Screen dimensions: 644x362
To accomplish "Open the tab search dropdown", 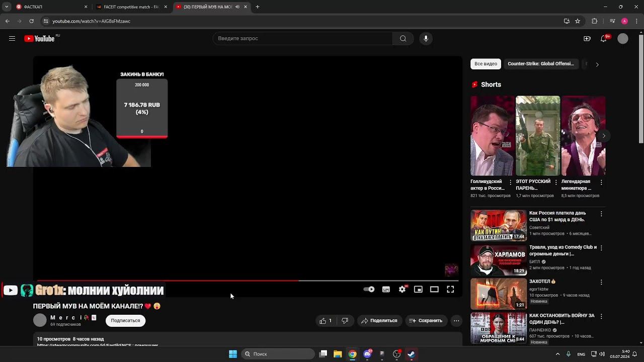I will pos(7,7).
